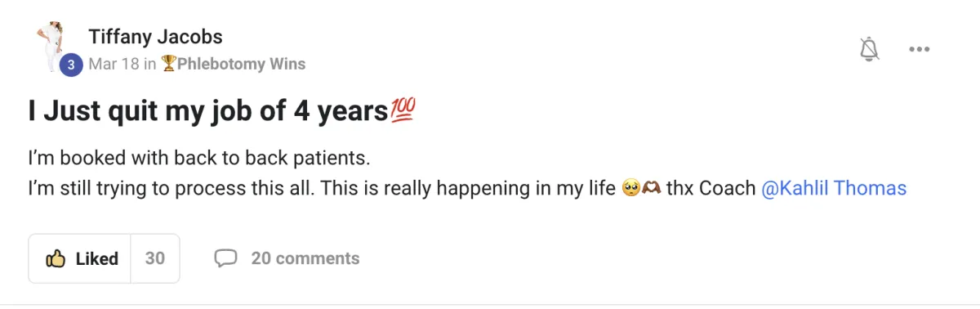Click the heart hands emoji in the post
Viewport: 980px width, 309px height.
click(x=651, y=189)
